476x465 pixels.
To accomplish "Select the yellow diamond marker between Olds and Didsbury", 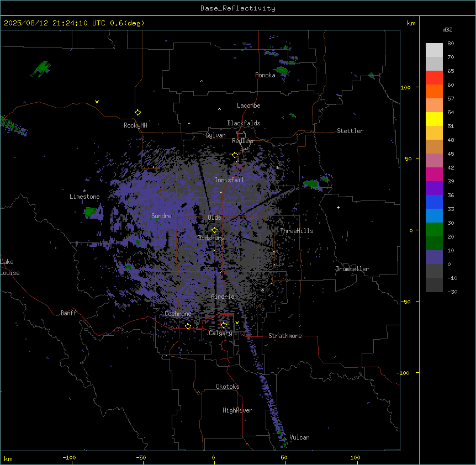I will pyautogui.click(x=214, y=230).
